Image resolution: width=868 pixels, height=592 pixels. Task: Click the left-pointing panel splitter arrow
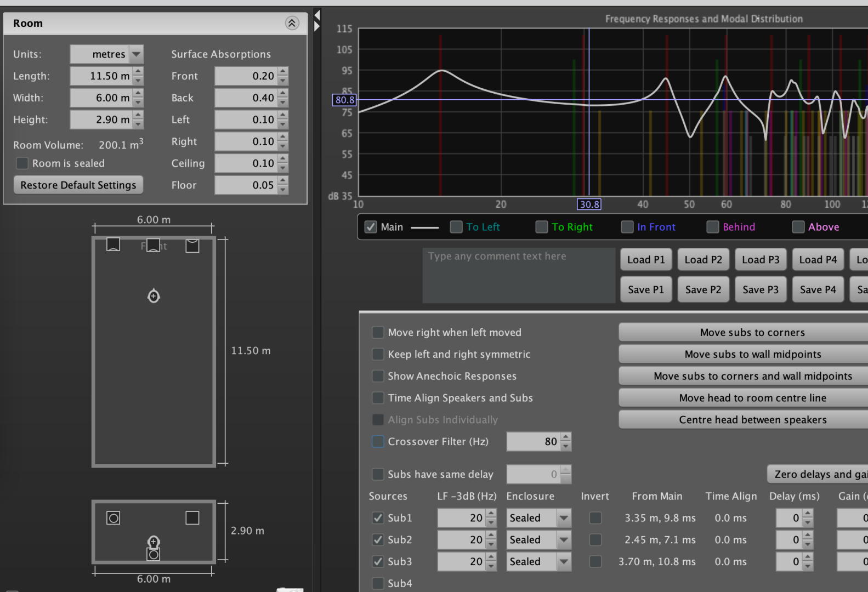(x=317, y=15)
